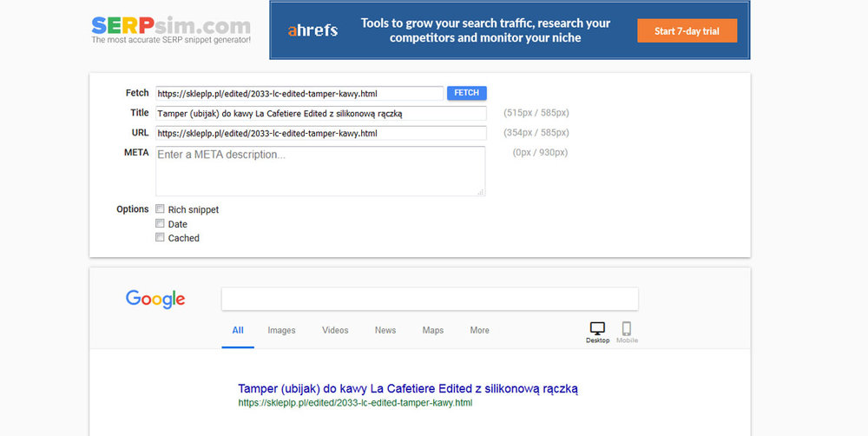
Task: Switch to the Images tab
Action: click(282, 330)
